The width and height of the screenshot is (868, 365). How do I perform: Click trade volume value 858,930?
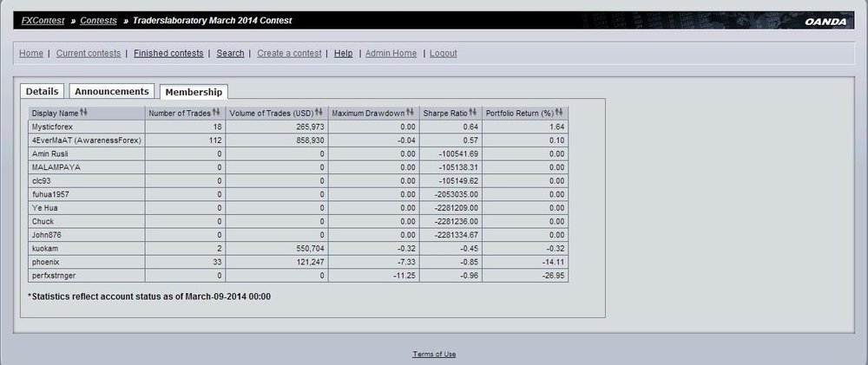[311, 140]
